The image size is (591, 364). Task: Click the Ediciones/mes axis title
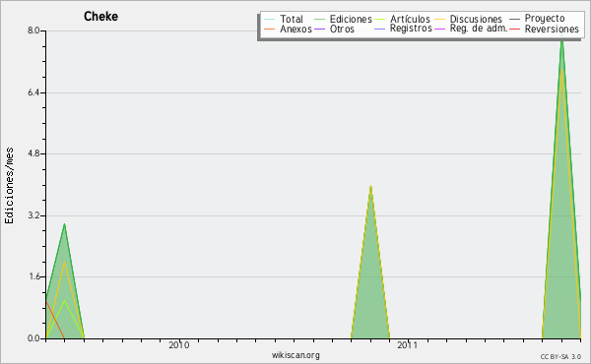pos(9,186)
